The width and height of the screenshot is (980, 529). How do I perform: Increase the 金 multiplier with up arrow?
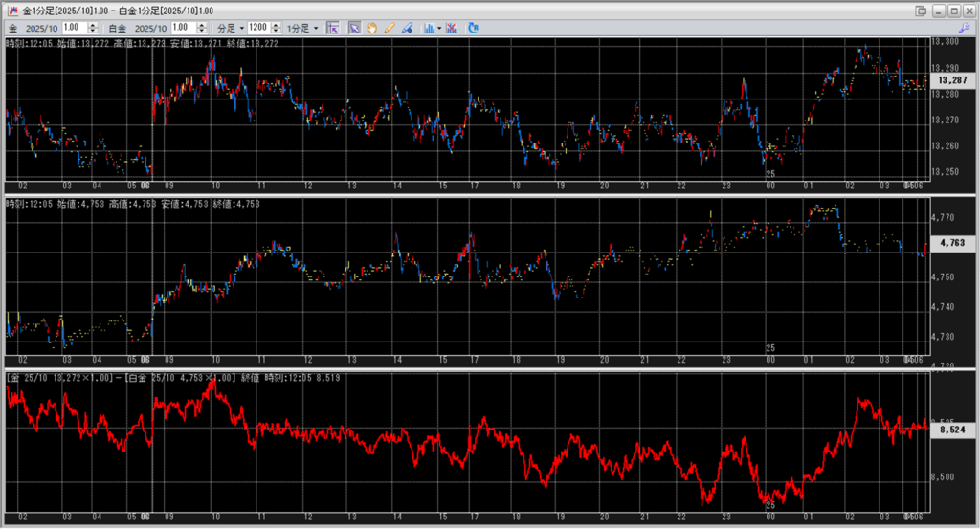[93, 25]
